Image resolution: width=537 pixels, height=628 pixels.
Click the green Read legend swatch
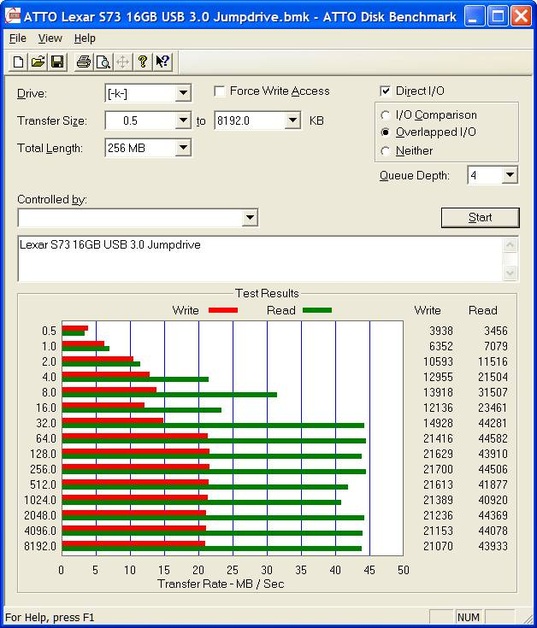click(317, 310)
